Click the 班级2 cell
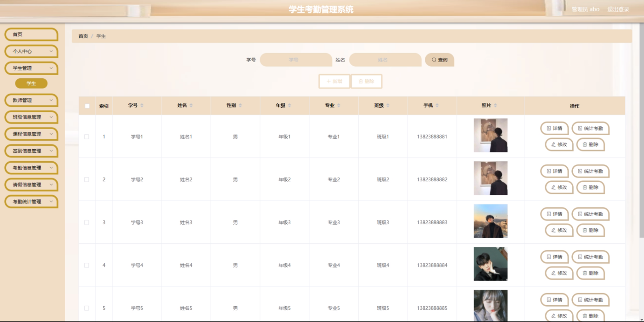 tap(383, 179)
